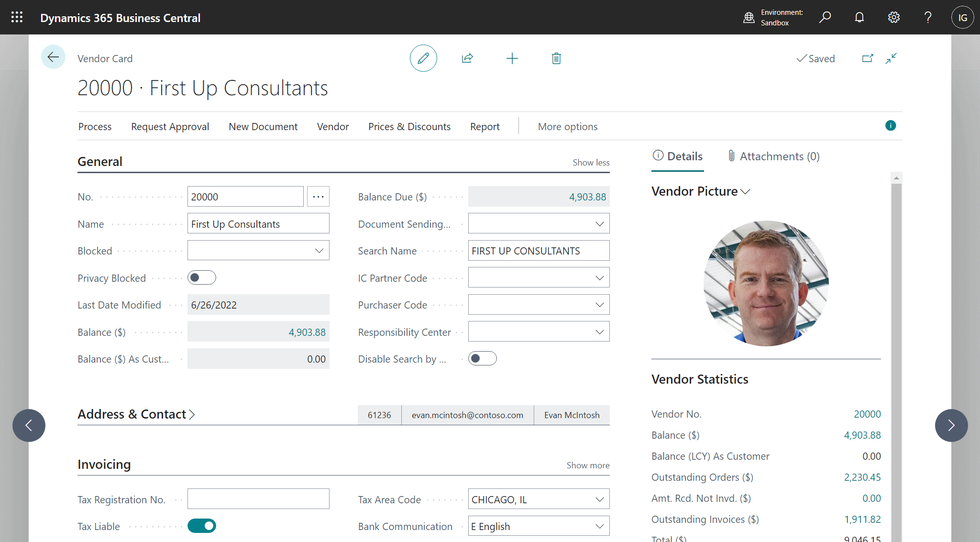Expand the Address & Contact section
The width and height of the screenshot is (980, 542).
tap(136, 414)
